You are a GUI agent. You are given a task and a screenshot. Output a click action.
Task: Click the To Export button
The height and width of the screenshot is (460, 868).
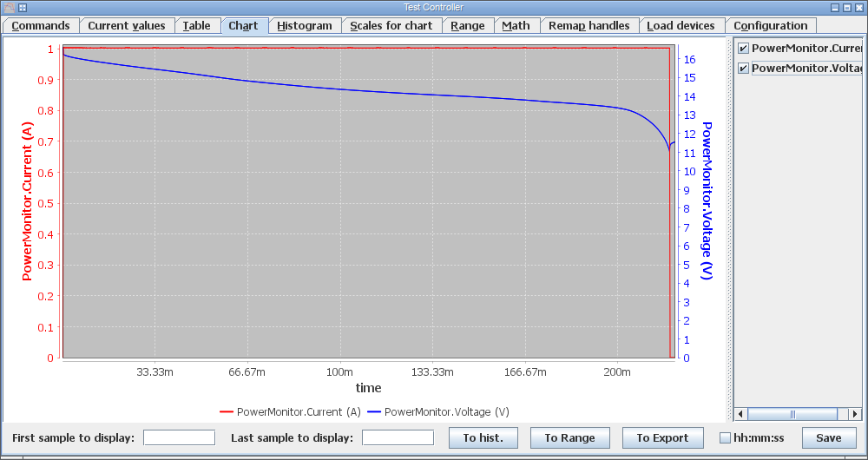662,437
